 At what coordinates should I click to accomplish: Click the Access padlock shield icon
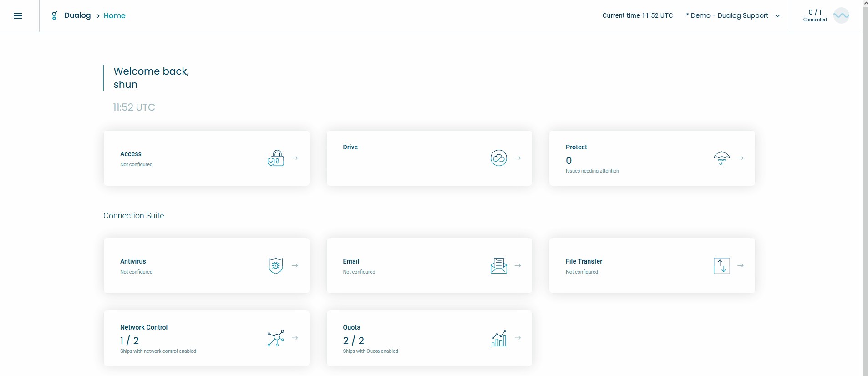[276, 158]
